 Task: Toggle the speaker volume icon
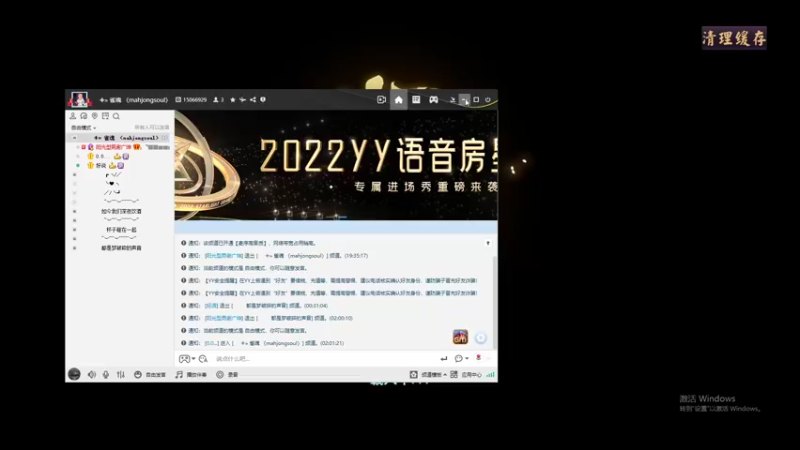pyautogui.click(x=92, y=374)
